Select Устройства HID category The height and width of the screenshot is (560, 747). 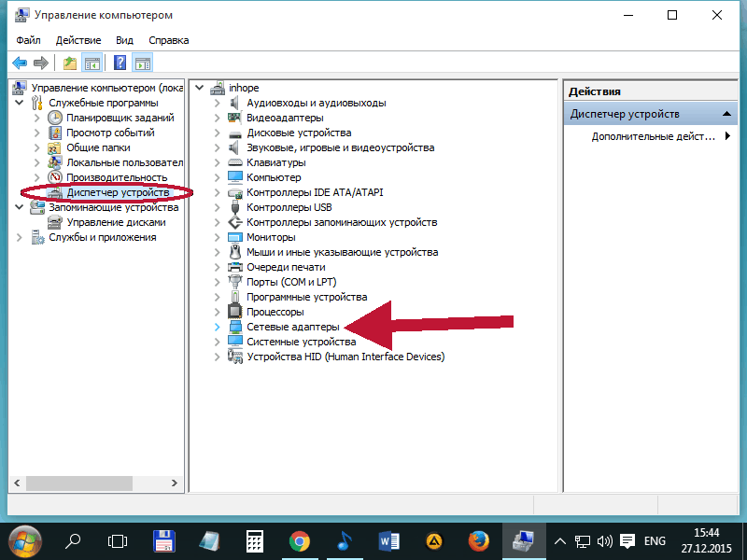[x=345, y=357]
